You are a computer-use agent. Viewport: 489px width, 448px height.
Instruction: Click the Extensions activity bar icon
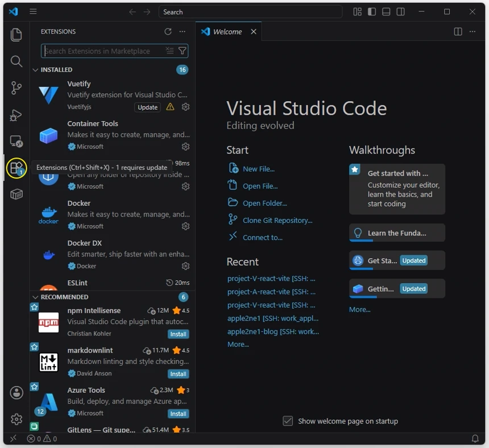[16, 168]
